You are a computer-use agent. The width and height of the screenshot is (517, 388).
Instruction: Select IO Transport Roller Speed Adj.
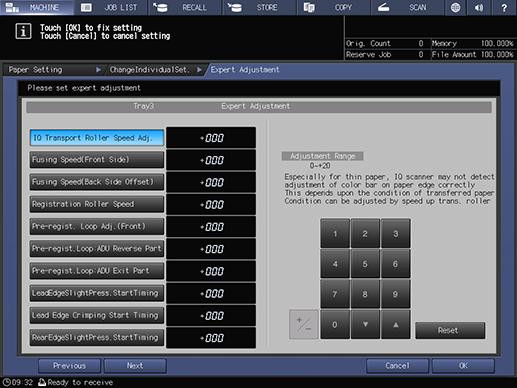(97, 138)
